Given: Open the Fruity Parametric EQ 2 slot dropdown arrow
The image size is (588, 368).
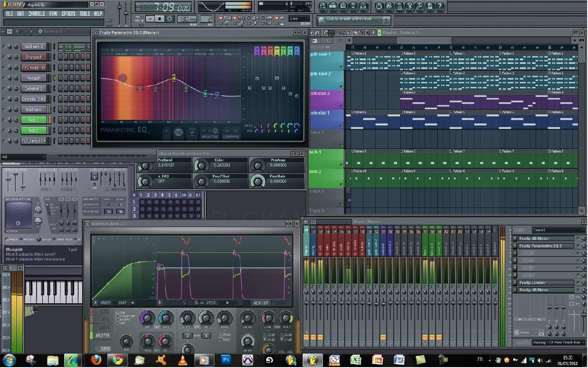Looking at the screenshot, I should tap(515, 246).
